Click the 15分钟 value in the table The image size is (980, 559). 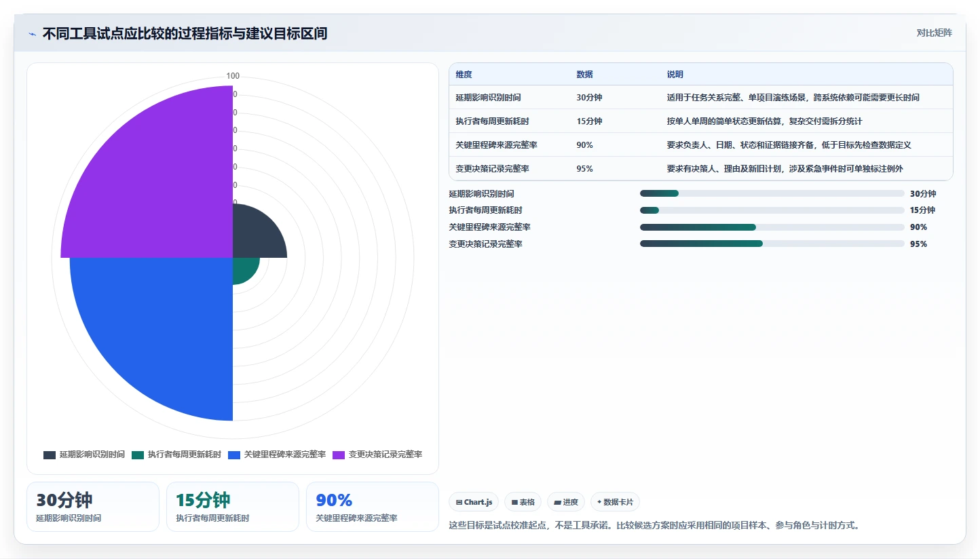tap(589, 121)
